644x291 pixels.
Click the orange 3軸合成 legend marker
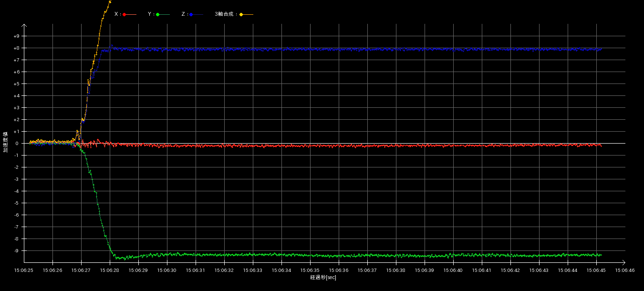coord(241,15)
